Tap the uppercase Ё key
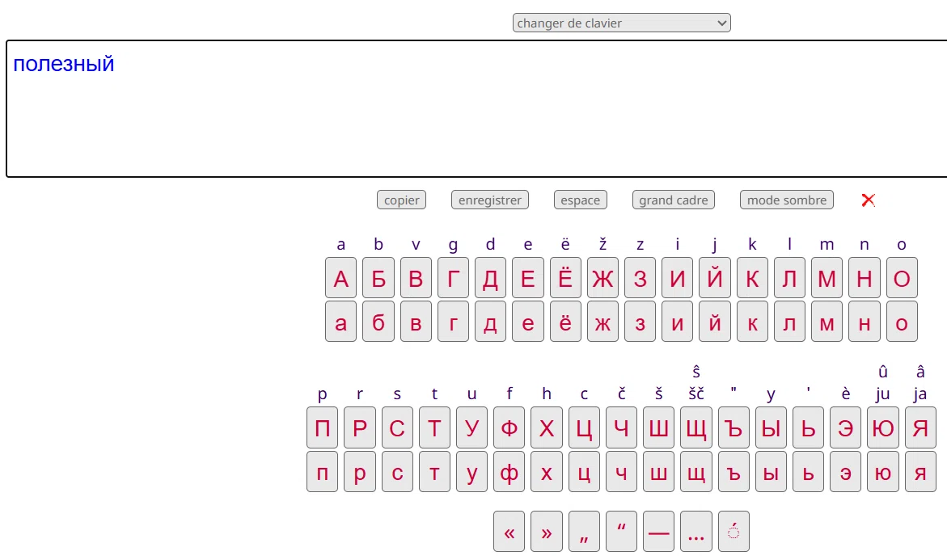 (x=565, y=278)
